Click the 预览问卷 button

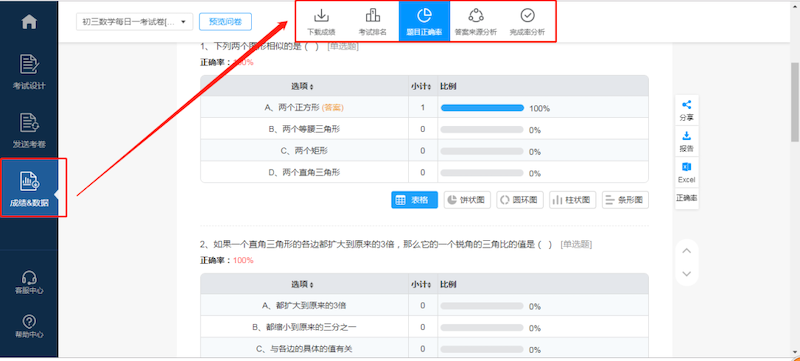[x=225, y=21]
